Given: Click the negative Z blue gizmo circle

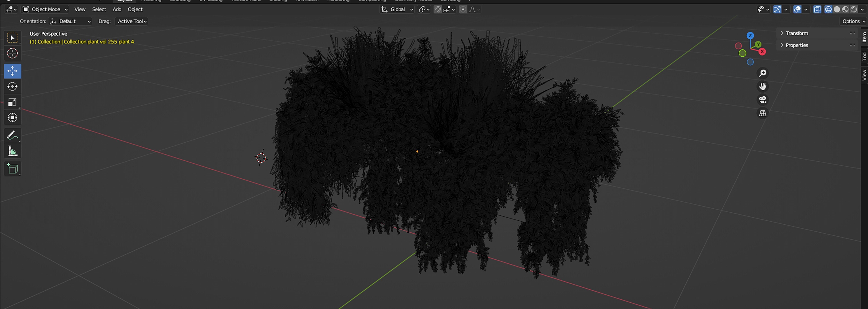Looking at the screenshot, I should click(x=750, y=62).
